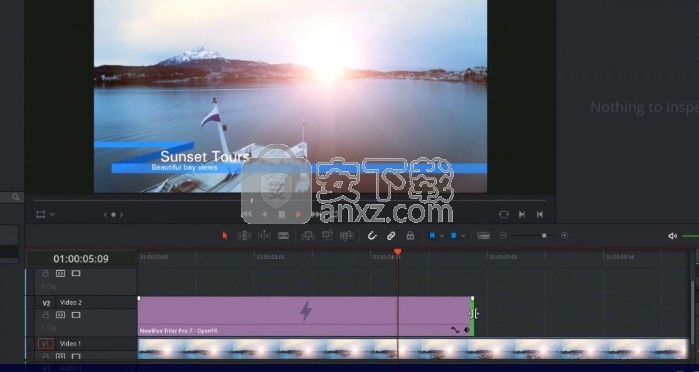This screenshot has height=372, width=699.
Task: Click the fade handle at the titler clip start
Action: [139, 298]
